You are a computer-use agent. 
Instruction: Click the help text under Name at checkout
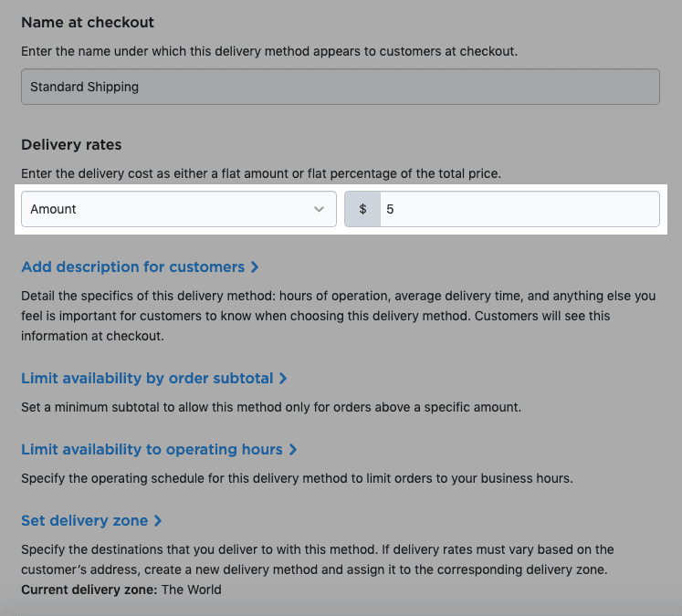click(268, 51)
